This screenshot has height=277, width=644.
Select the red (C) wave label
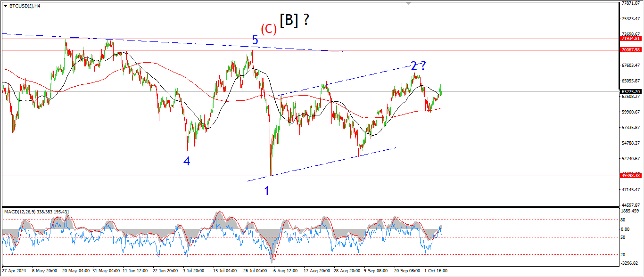(x=269, y=29)
